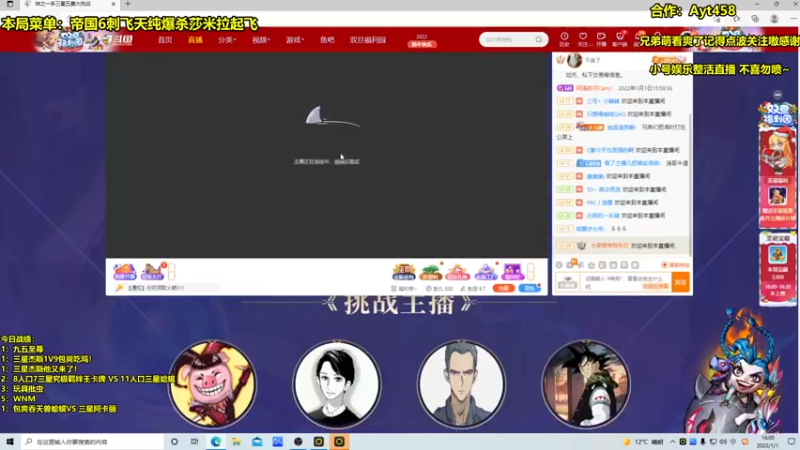Click the 鱼翅 fish fin balance
Screen dimensions: 800x450
pyautogui.click(x=473, y=289)
